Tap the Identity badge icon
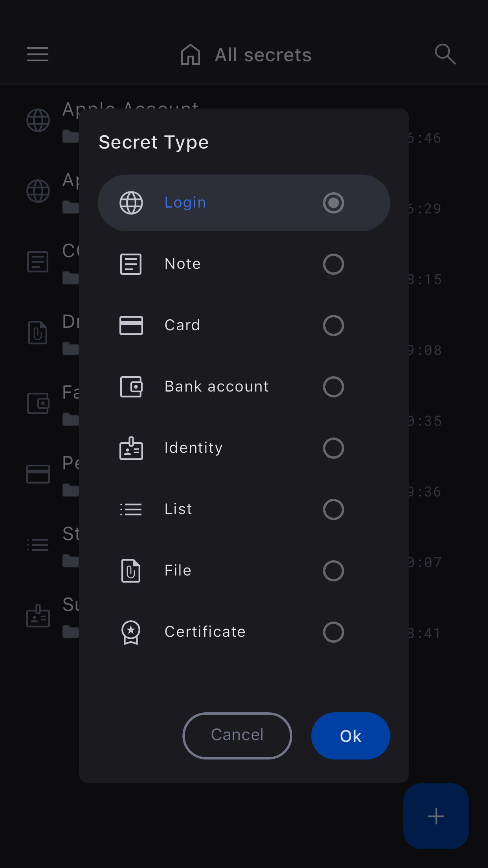 click(x=131, y=448)
